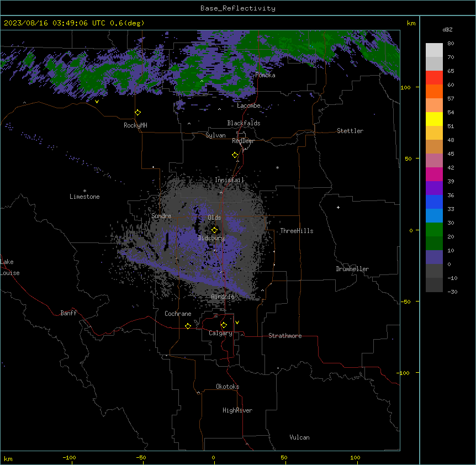Click the Calgary city label
The height and width of the screenshot is (465, 476).
220,333
